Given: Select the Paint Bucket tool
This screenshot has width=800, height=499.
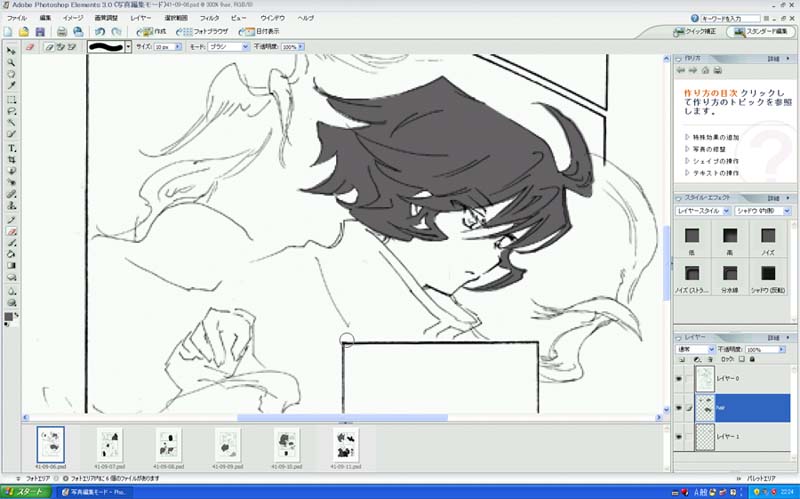Looking at the screenshot, I should [x=11, y=254].
